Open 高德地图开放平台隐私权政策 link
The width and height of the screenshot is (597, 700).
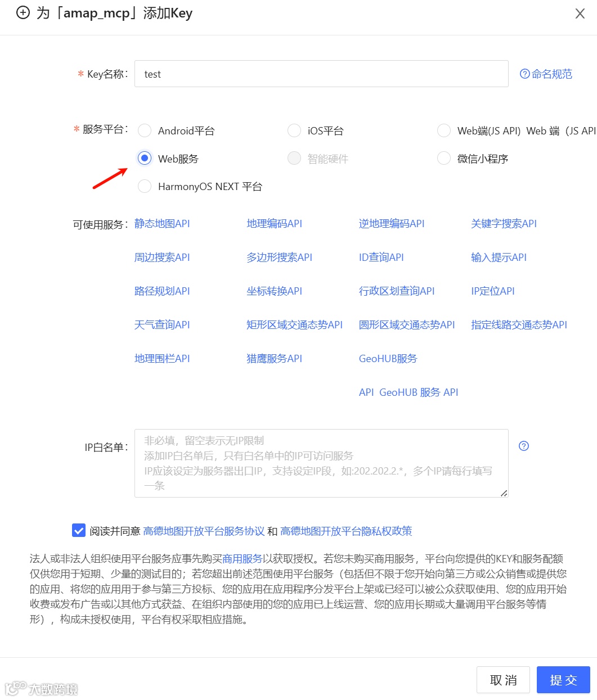346,531
